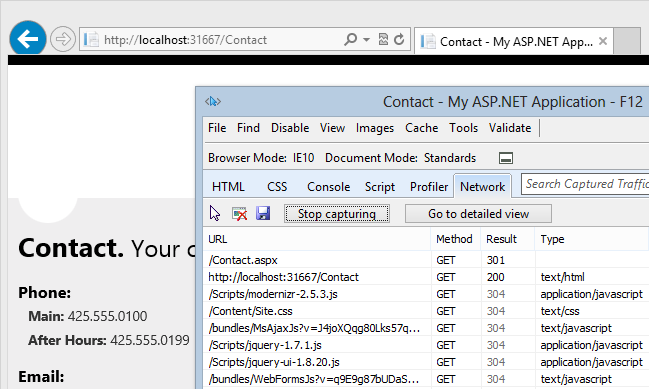Image resolution: width=649 pixels, height=389 pixels.
Task: Click the Stop capturing button
Action: (337, 214)
